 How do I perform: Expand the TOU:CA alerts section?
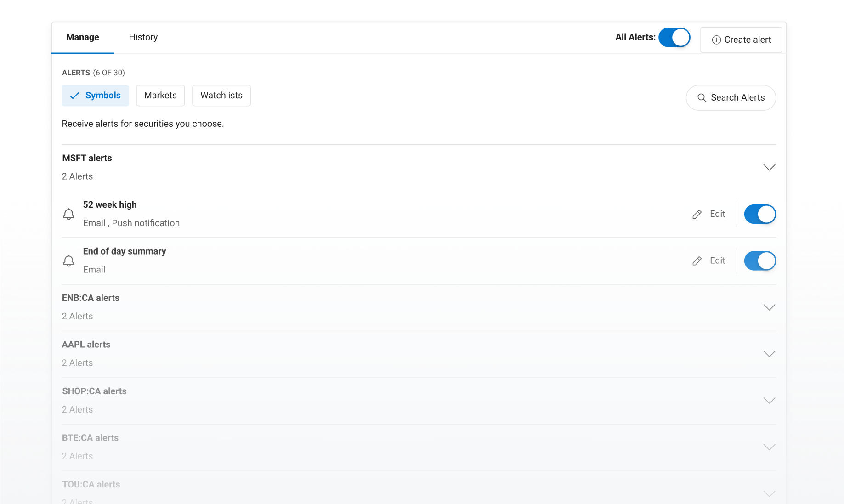point(769,494)
